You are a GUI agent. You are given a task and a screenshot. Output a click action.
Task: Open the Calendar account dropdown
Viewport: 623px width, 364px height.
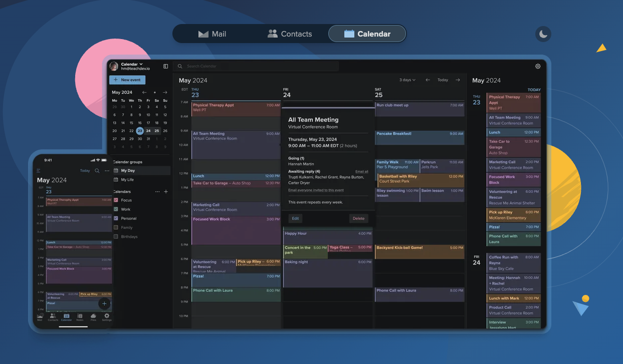click(x=132, y=64)
